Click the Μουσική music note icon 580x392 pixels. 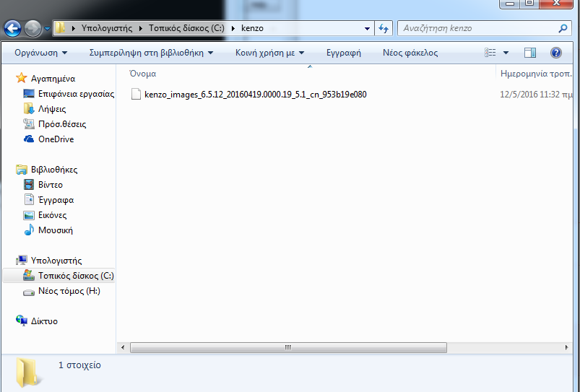pyautogui.click(x=29, y=230)
